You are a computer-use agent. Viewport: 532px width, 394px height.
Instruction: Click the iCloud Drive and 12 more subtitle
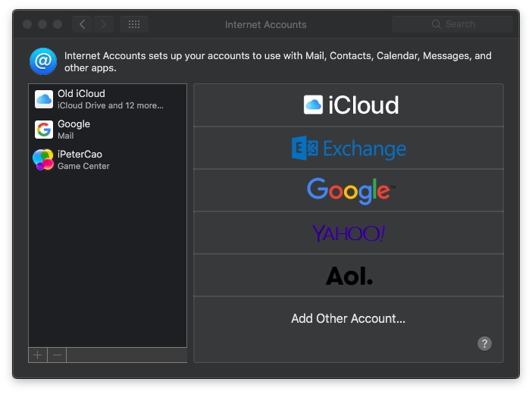coord(111,105)
